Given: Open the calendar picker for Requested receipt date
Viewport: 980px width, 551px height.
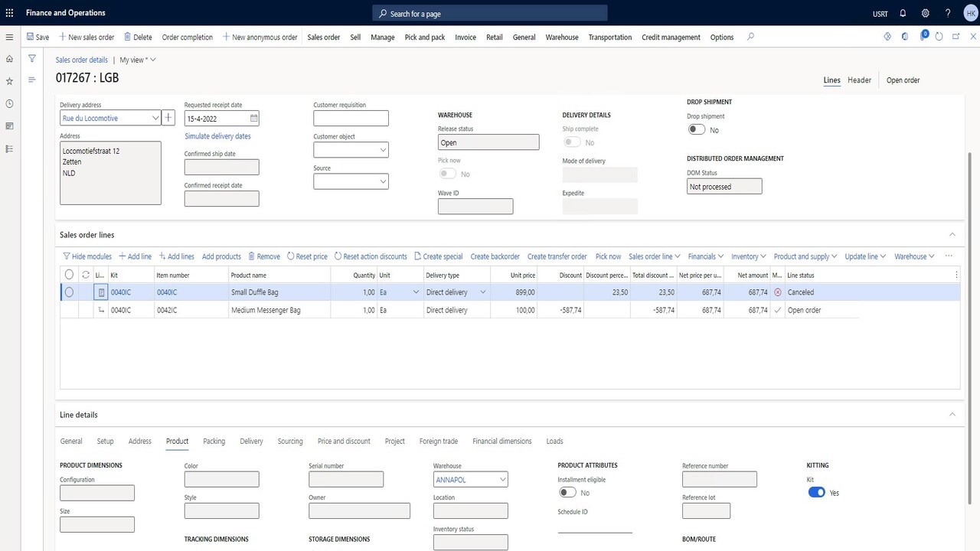Looking at the screenshot, I should pos(253,119).
